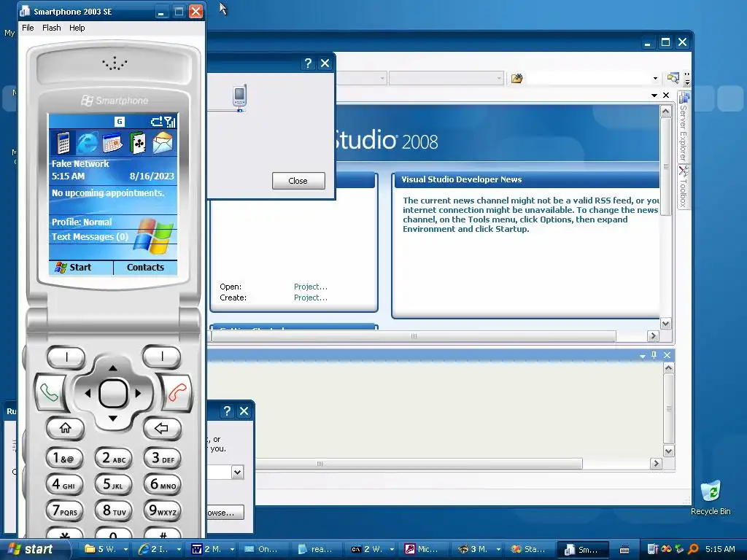Click the find icon at Visual Studio toolbar right

click(x=673, y=78)
